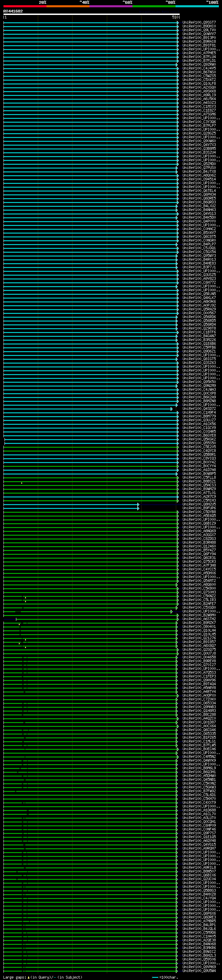The image size is (222, 980).
Task: Select hit UniRef100_Q3UJZ7
Action: (199, 420)
